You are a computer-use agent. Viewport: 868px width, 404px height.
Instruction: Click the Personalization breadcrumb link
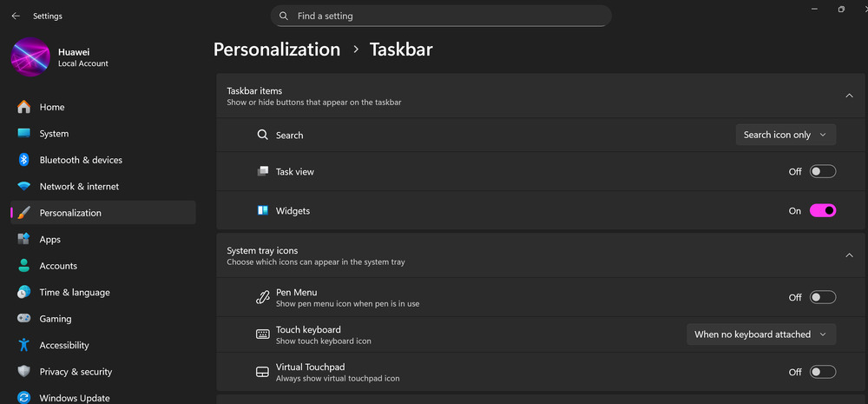point(277,50)
